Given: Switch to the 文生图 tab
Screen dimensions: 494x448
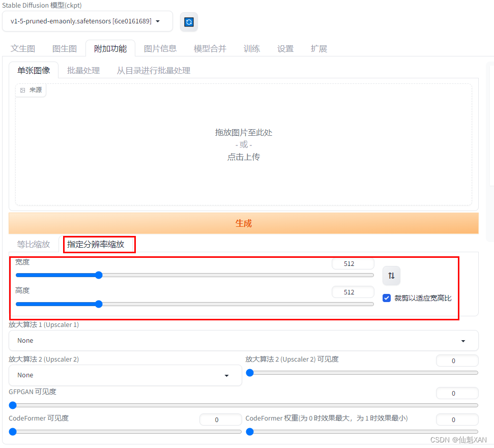Looking at the screenshot, I should click(x=22, y=48).
